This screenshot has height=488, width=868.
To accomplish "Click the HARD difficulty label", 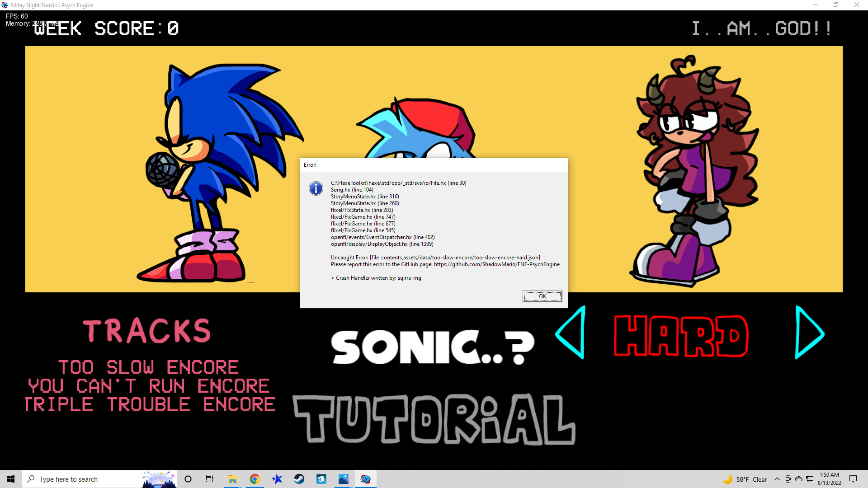I will (681, 336).
